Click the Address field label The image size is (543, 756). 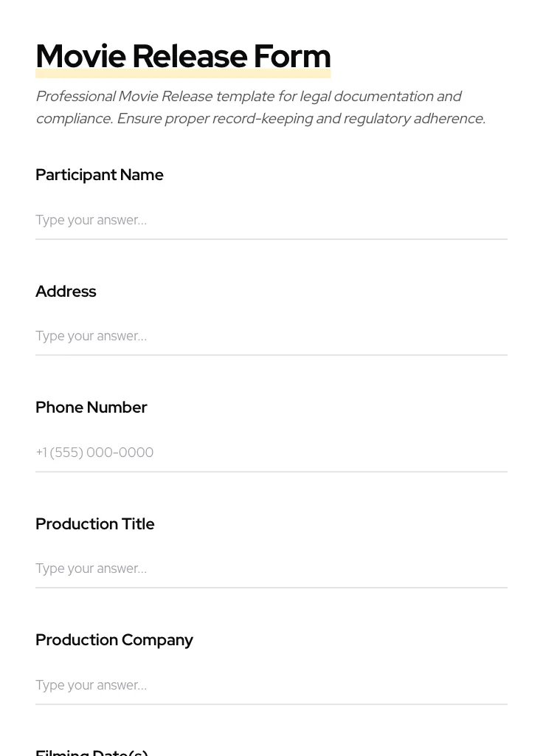point(66,292)
